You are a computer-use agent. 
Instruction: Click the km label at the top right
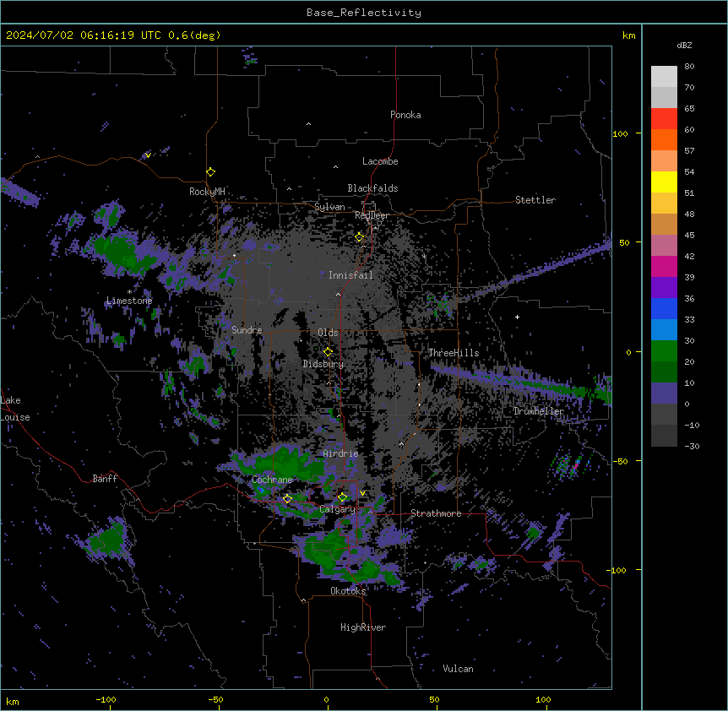[628, 35]
